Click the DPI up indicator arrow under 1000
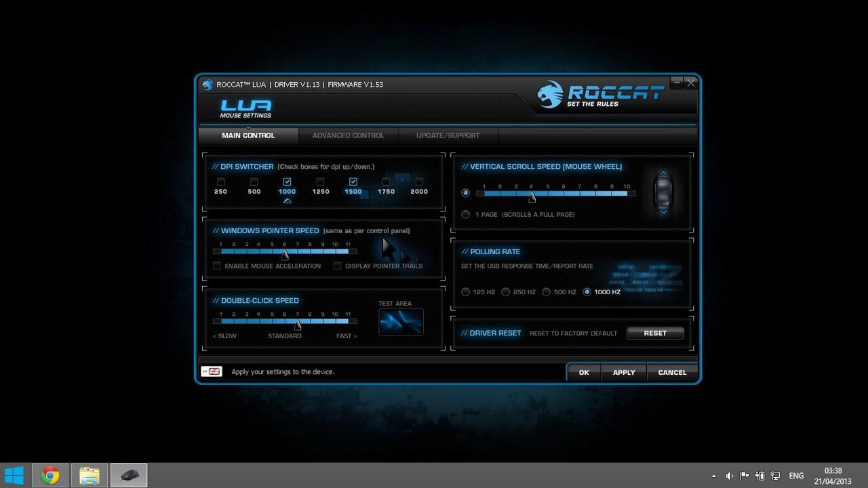Viewport: 868px width, 488px height. tap(287, 201)
